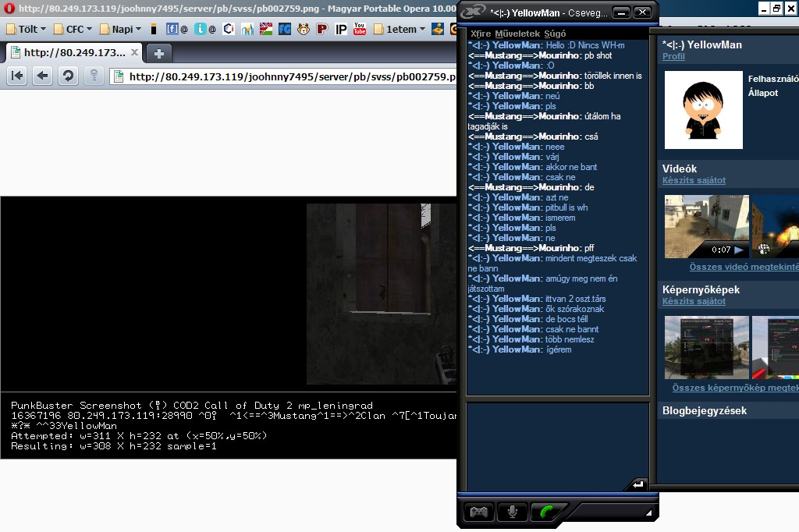Viewport: 799px width, 532px height.
Task: Open Összes képernyőkép megtekintése link
Action: coord(735,388)
